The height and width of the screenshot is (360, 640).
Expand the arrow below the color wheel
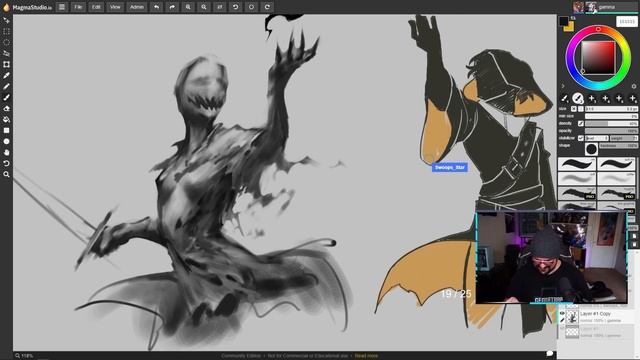[563, 86]
